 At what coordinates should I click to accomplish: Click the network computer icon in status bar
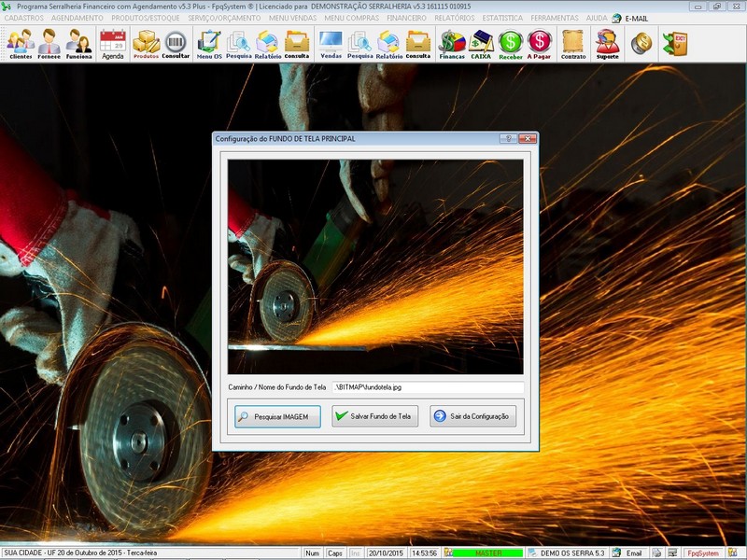pos(672,553)
